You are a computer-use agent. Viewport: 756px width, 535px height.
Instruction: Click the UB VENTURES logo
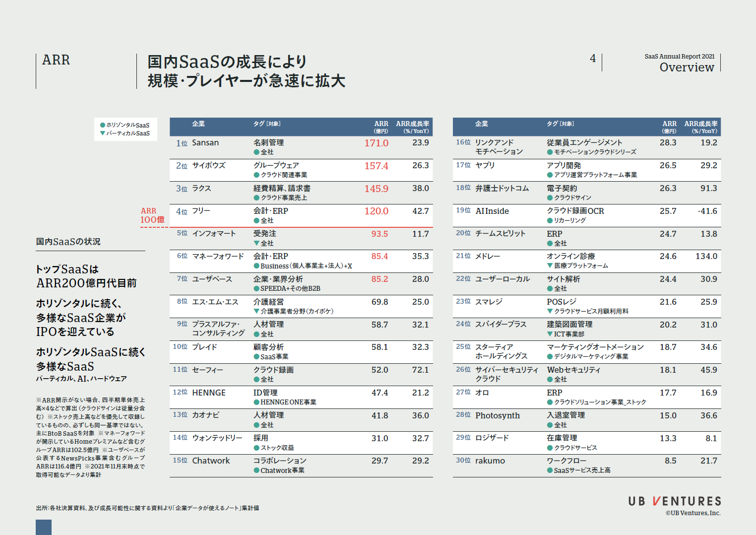click(x=675, y=501)
